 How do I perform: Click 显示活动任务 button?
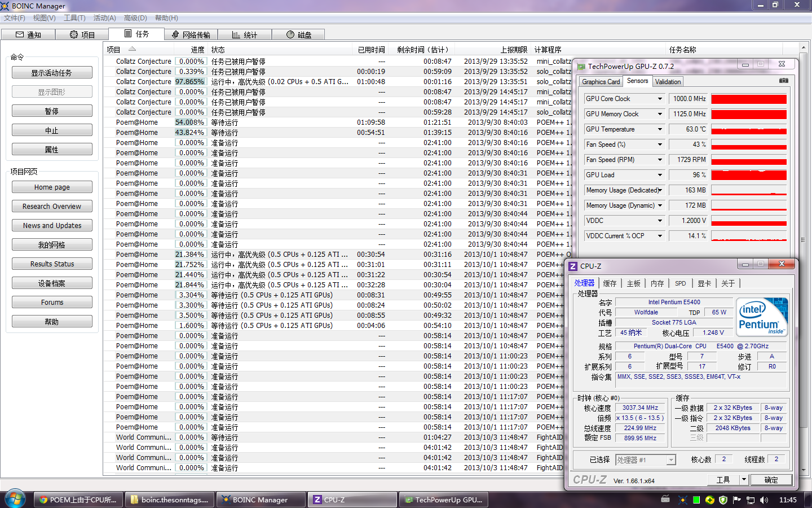point(52,73)
